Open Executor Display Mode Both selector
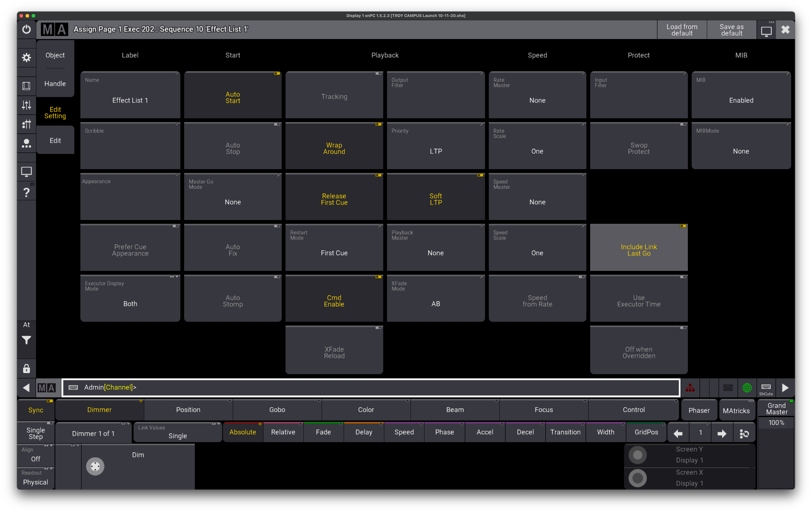The image size is (812, 512). (130, 299)
